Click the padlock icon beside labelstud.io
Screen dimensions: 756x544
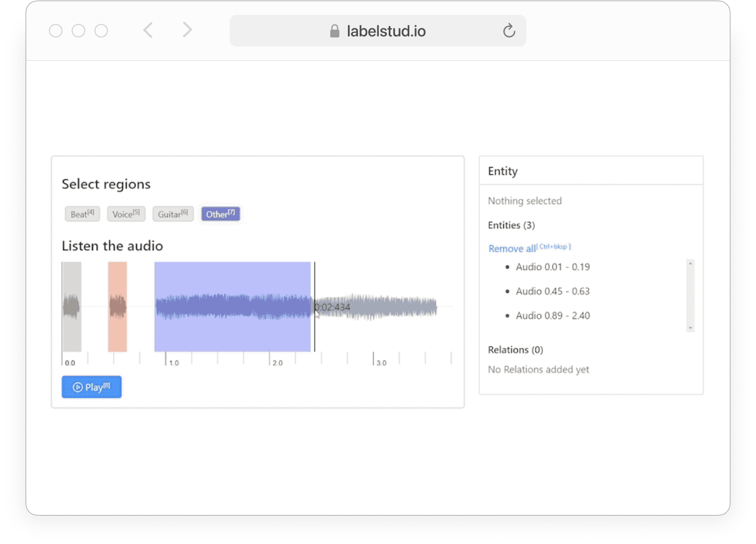pos(334,31)
